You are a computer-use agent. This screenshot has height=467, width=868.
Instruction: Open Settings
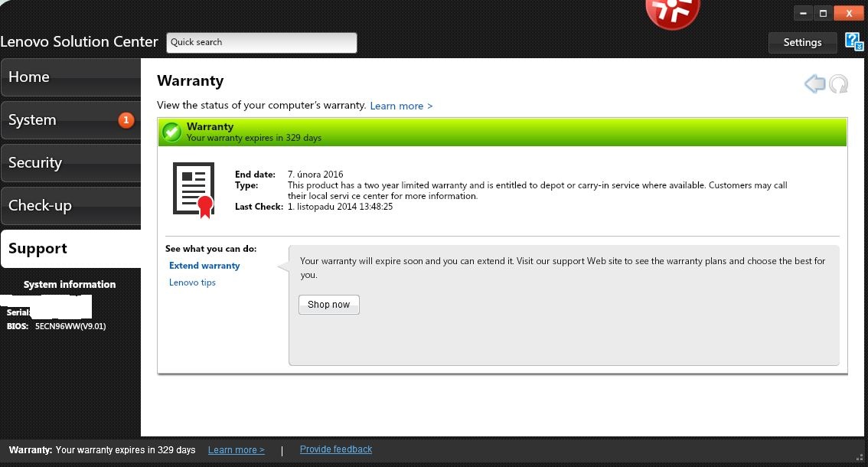pos(802,43)
